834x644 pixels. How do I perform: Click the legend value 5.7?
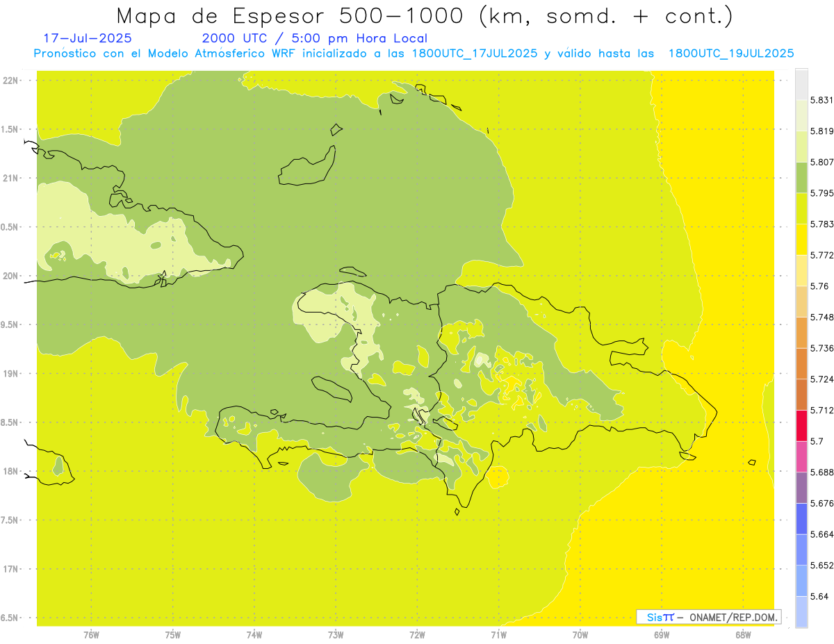pos(817,441)
